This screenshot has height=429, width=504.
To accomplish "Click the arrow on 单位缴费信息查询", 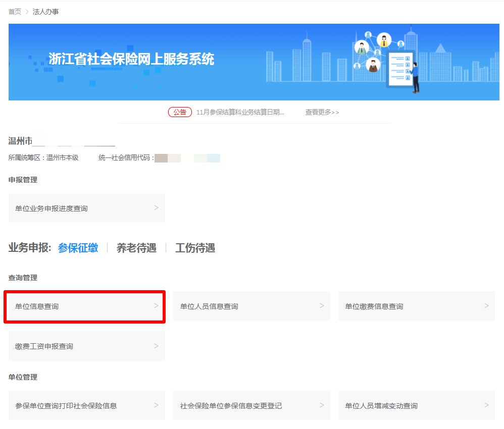I will pos(486,306).
